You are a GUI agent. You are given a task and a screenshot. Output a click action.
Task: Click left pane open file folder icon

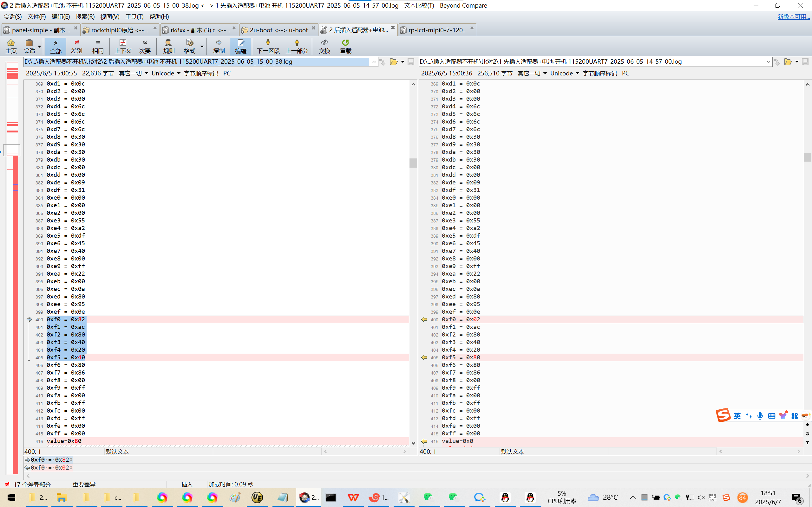pos(394,62)
